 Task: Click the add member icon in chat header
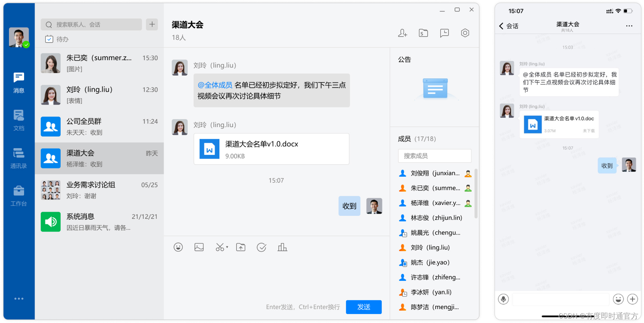tap(402, 33)
